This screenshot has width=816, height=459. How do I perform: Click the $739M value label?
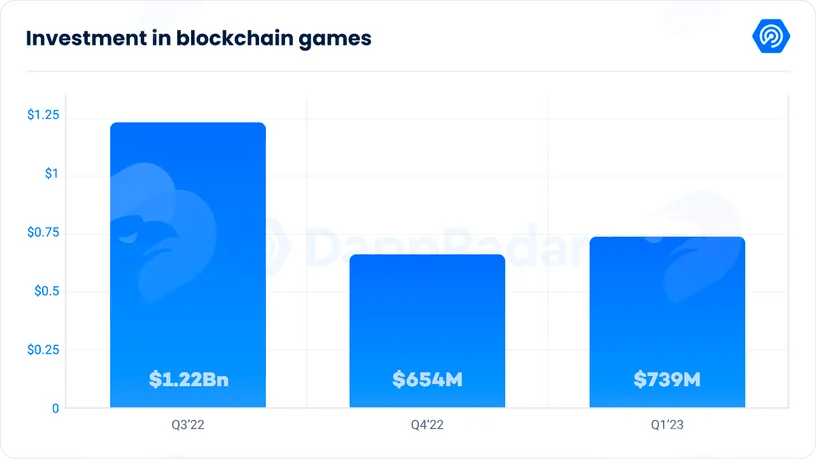667,379
